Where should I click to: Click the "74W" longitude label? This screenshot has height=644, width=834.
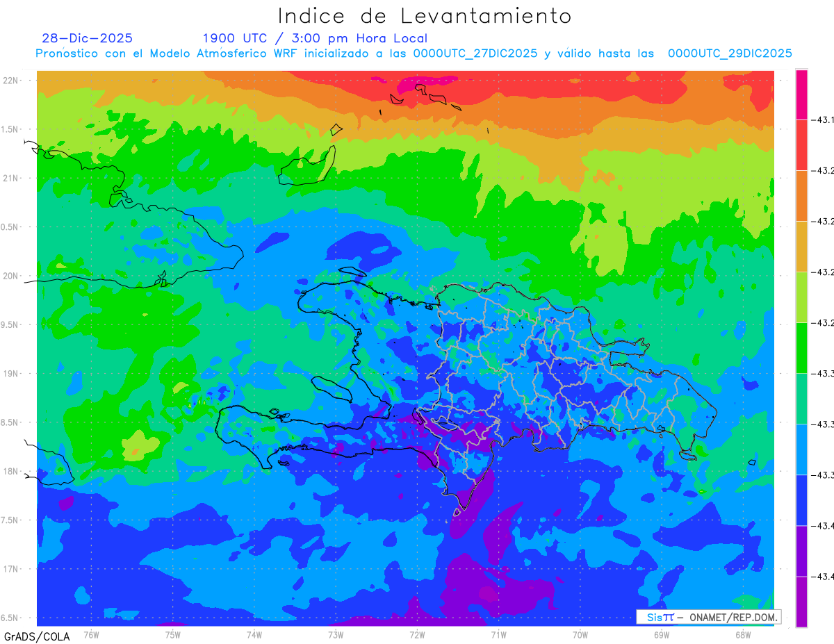click(254, 635)
